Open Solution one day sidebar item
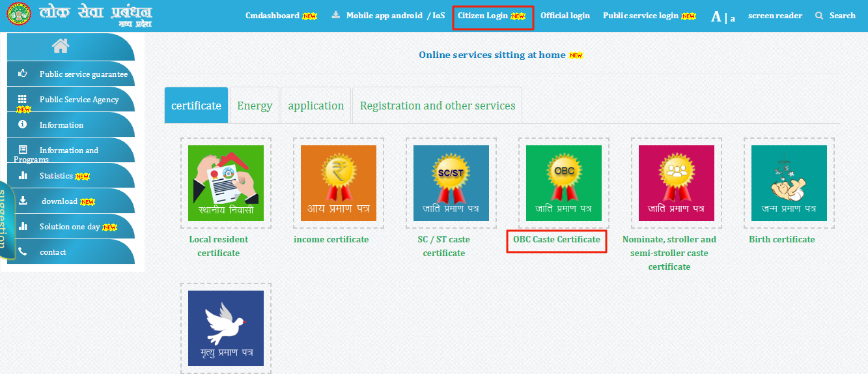The height and width of the screenshot is (374, 868). tap(71, 226)
